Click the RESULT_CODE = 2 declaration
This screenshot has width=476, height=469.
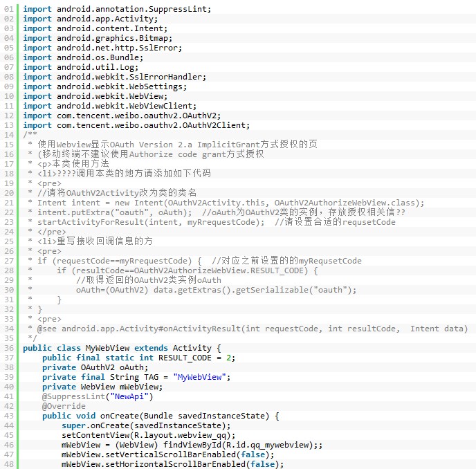pos(139,358)
